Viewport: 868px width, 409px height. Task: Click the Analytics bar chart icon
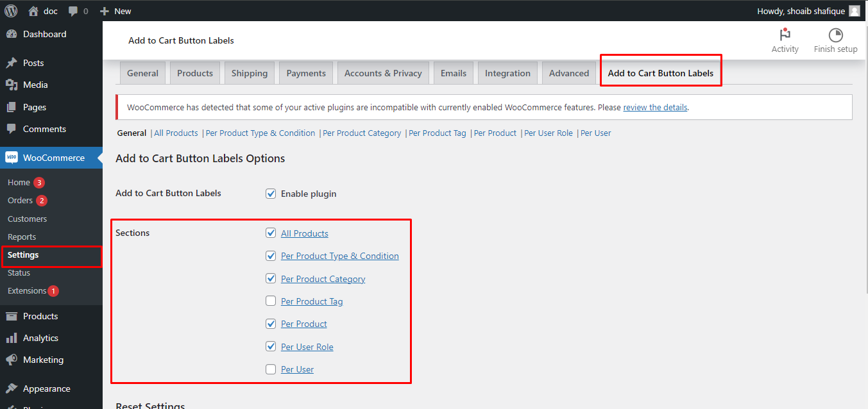(12, 338)
